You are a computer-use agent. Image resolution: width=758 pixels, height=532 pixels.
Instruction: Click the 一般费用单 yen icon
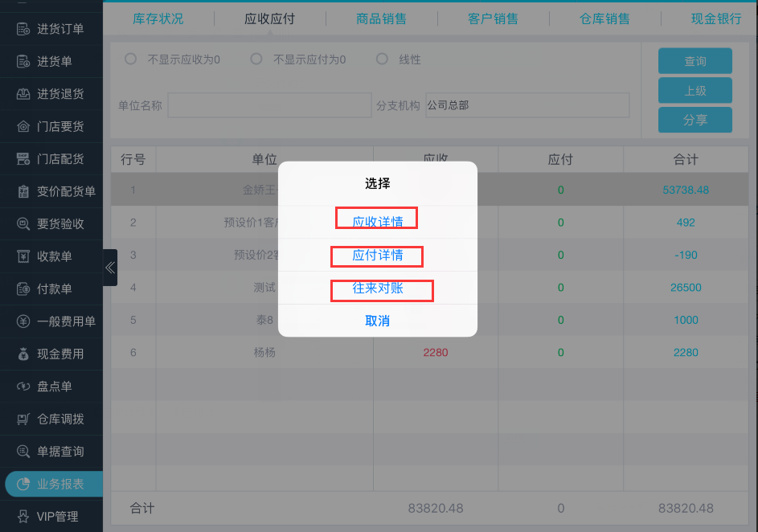[23, 321]
